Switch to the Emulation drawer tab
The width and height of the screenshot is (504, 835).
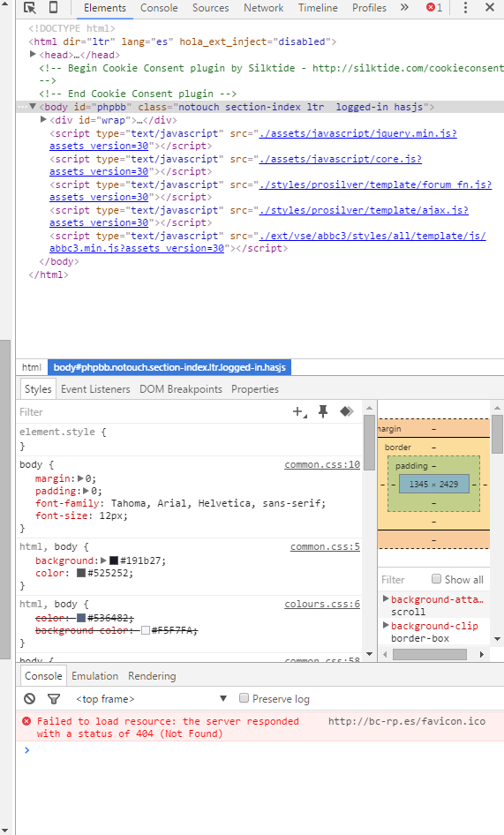(x=94, y=676)
